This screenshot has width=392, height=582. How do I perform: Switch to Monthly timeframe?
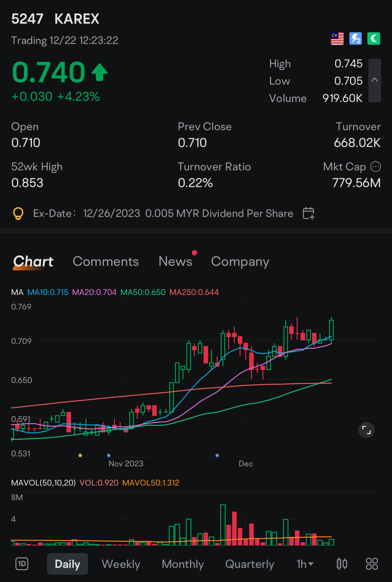point(183,564)
